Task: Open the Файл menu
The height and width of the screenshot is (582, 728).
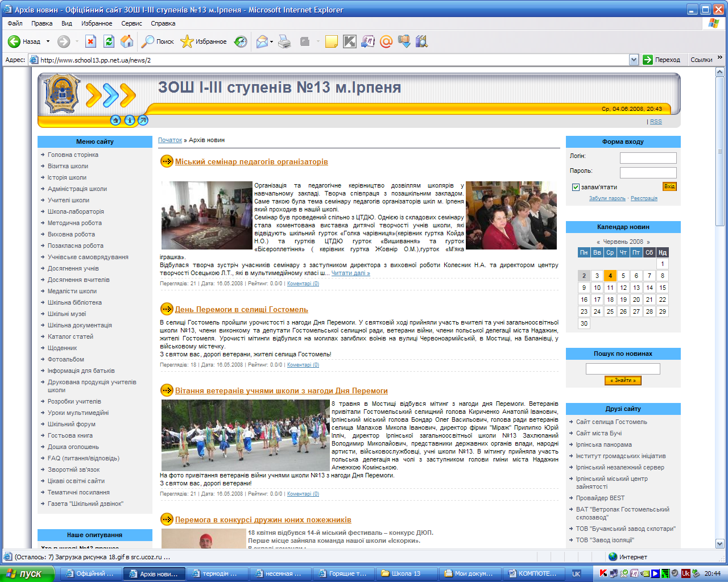Action: 15,23
